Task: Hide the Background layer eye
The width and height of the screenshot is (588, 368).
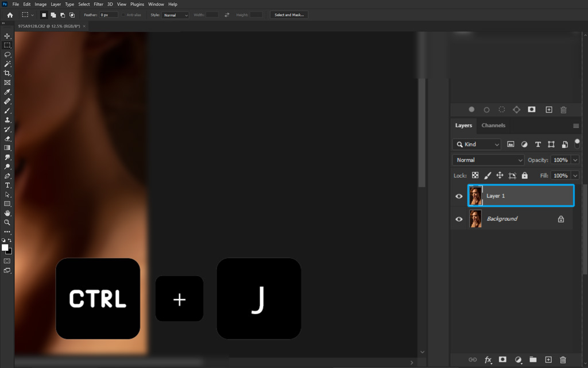Action: [459, 219]
